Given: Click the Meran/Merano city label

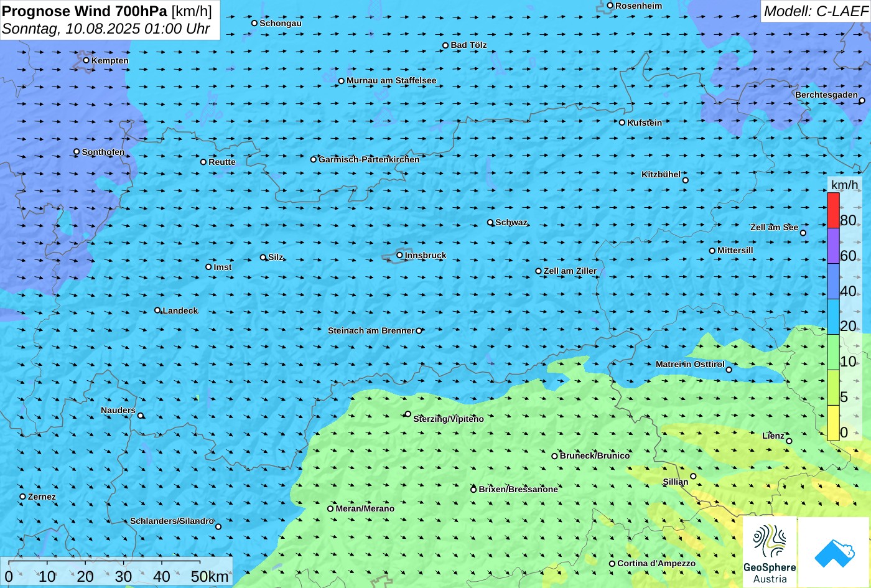Looking at the screenshot, I should (x=365, y=508).
